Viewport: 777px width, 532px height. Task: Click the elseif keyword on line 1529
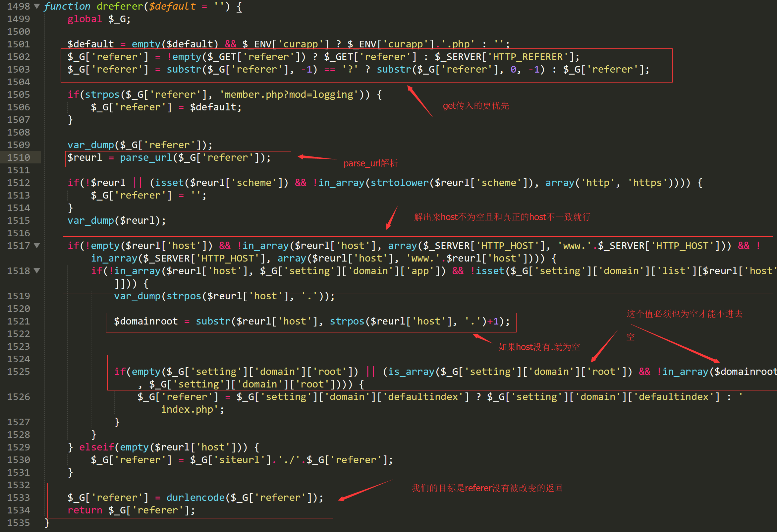97,447
